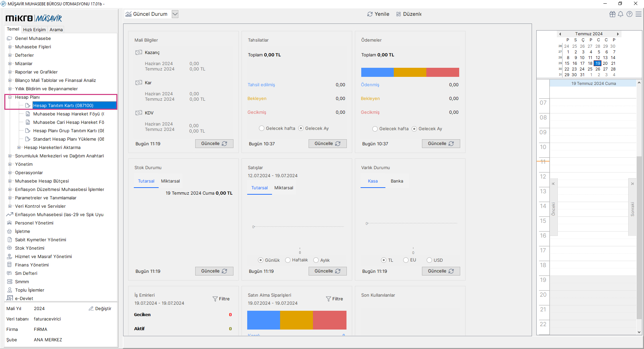Click the Güncel Durum chart icon
Viewport: 644px width, 349px height.
click(128, 14)
